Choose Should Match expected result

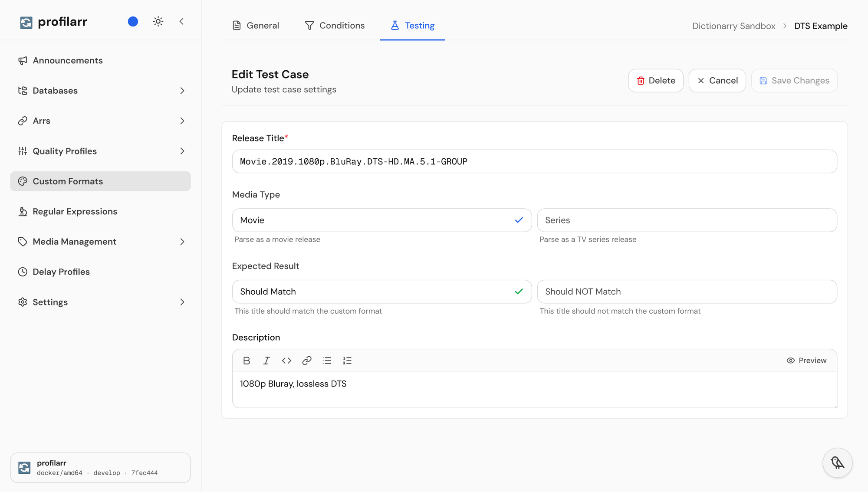click(382, 292)
